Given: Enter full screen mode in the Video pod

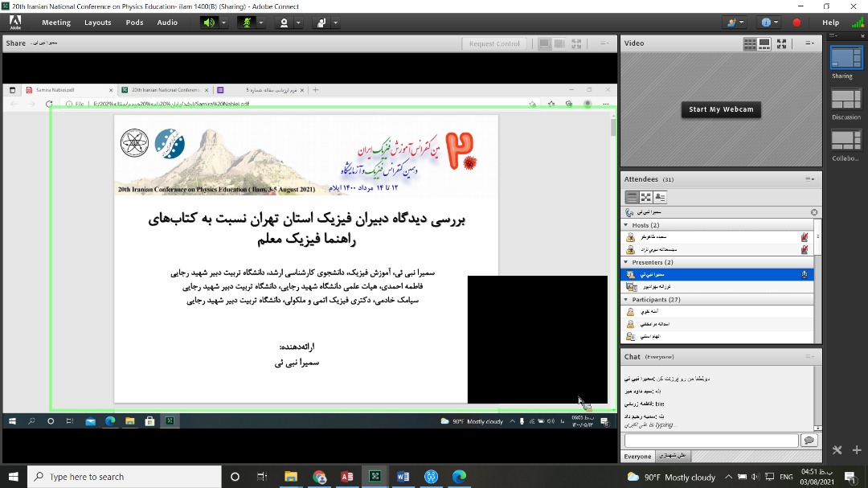Looking at the screenshot, I should point(781,43).
